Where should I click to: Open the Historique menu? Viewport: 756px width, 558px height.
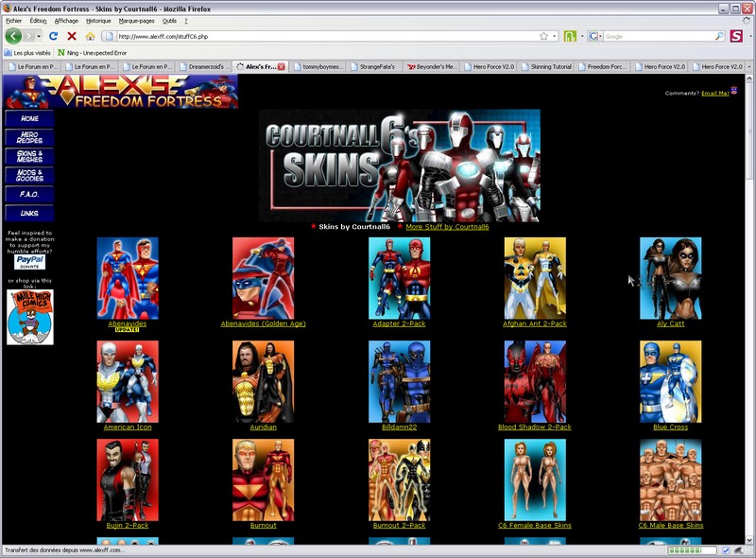(98, 21)
